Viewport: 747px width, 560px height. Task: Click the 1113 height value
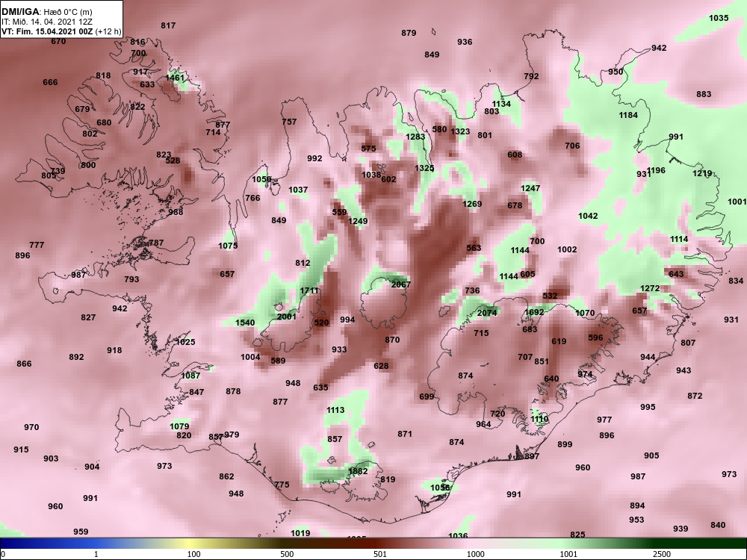[x=335, y=409]
